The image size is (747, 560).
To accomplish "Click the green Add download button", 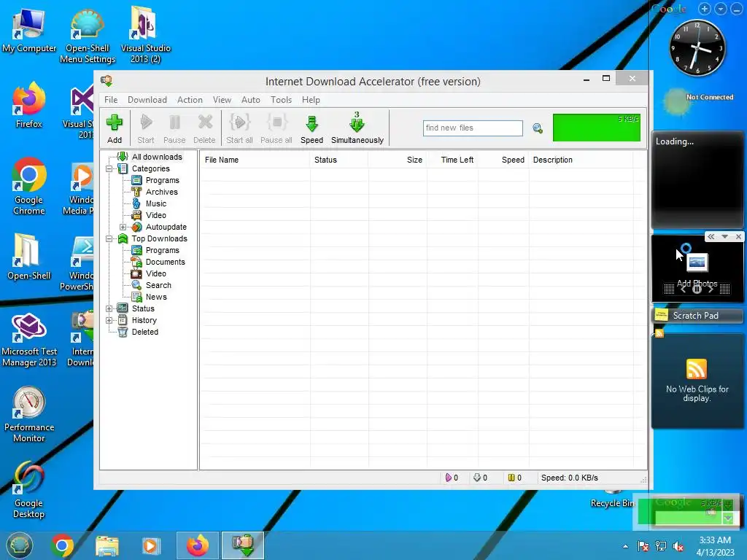I will pyautogui.click(x=115, y=128).
